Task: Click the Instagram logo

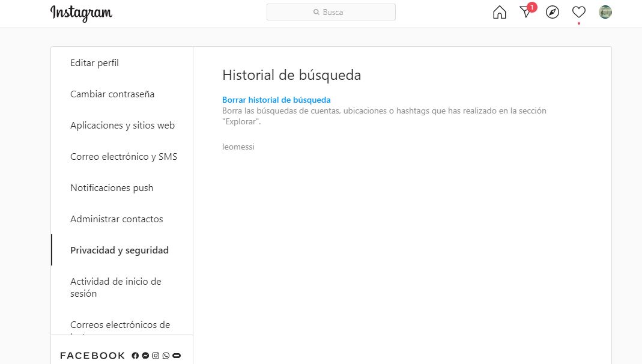Action: point(81,13)
